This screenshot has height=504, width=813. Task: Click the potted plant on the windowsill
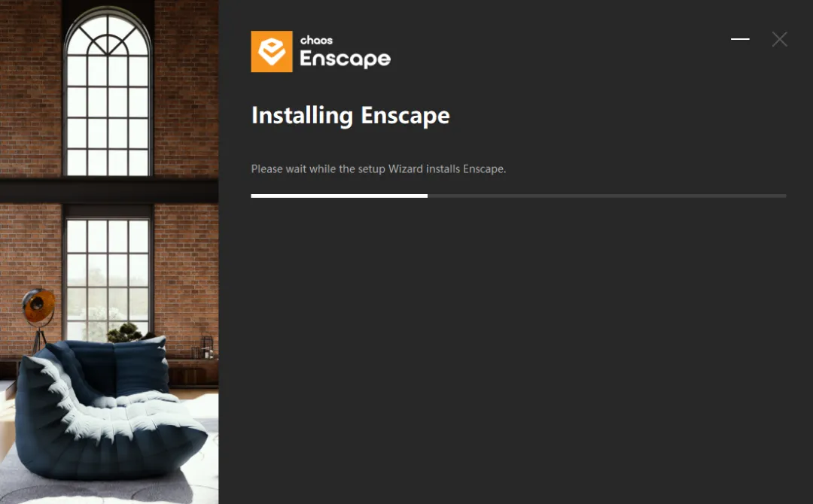coord(126,332)
